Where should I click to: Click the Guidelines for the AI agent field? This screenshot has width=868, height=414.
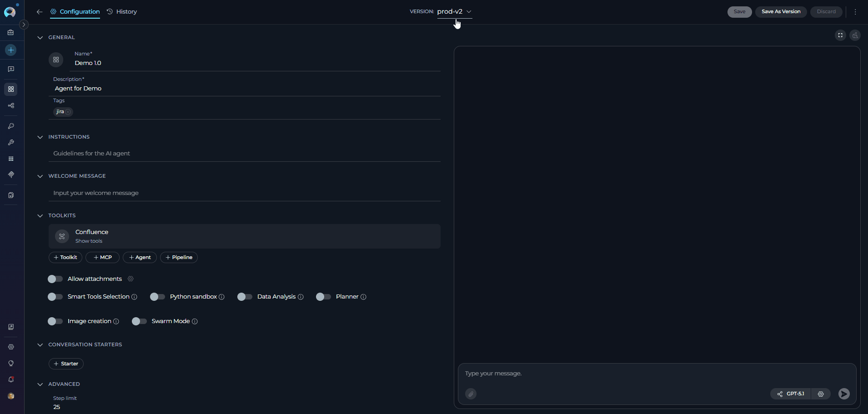pos(245,154)
